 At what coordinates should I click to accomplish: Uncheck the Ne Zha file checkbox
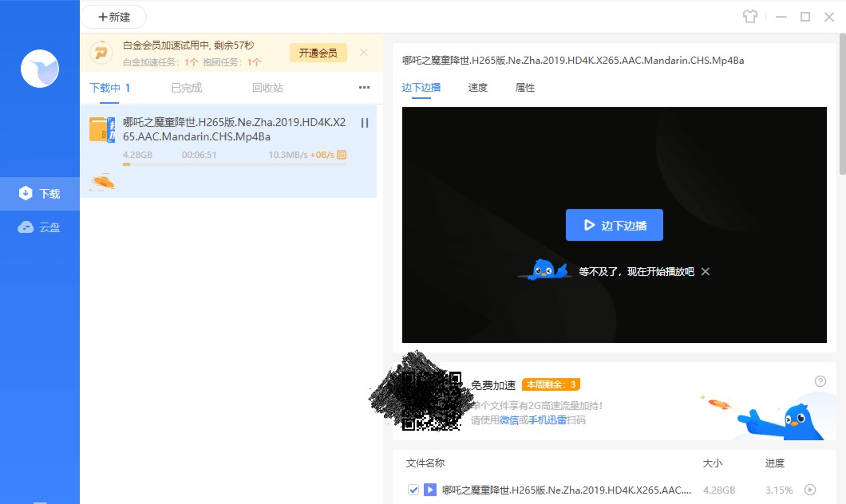click(413, 490)
